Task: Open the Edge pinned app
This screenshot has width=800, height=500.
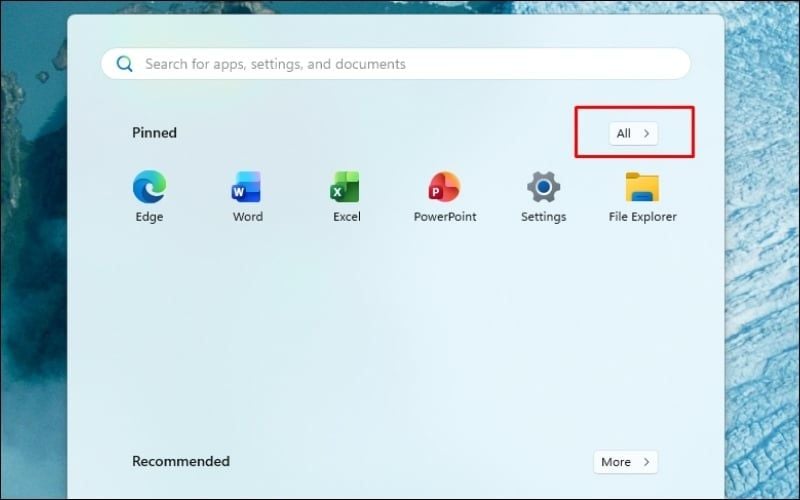Action: 149,196
